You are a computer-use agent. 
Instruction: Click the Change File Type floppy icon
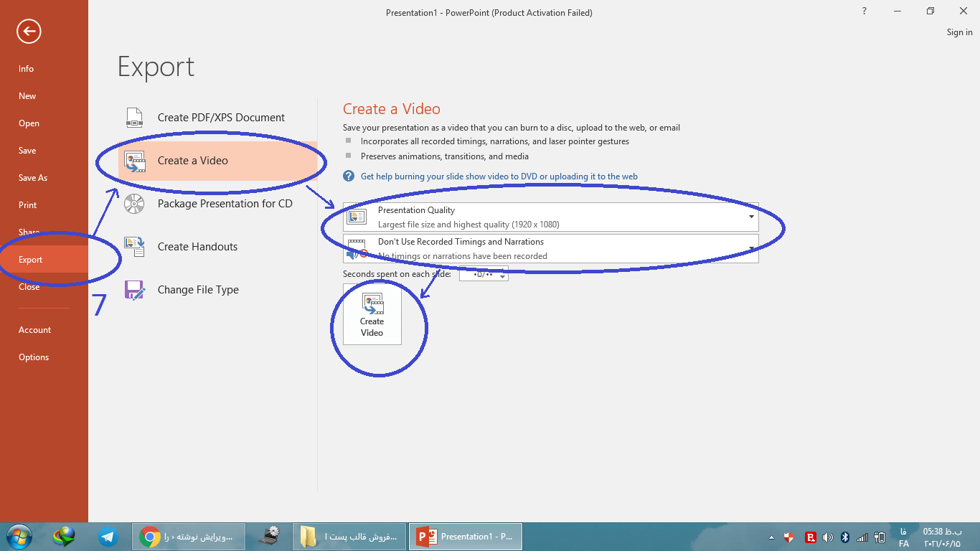[x=134, y=290]
